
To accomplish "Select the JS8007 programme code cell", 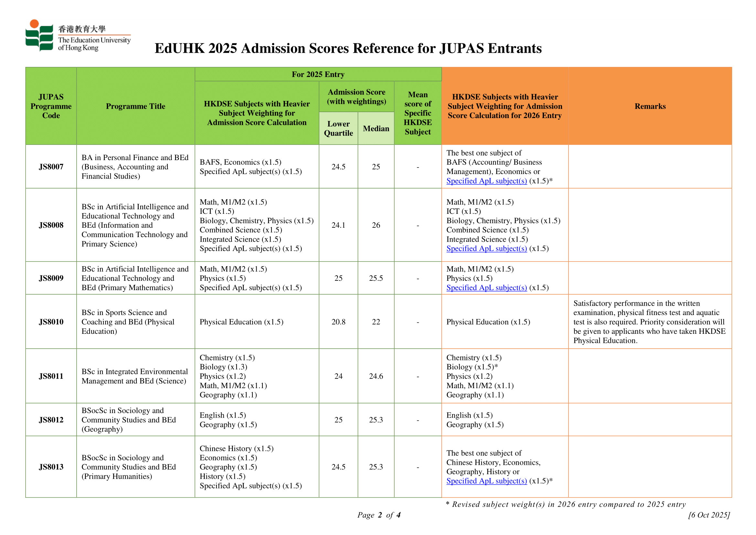I will pyautogui.click(x=51, y=167).
